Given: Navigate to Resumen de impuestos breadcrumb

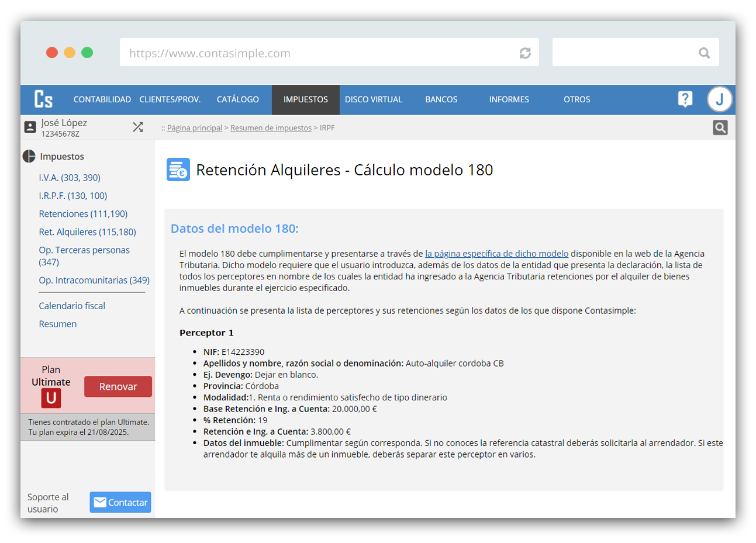Looking at the screenshot, I should (x=271, y=128).
